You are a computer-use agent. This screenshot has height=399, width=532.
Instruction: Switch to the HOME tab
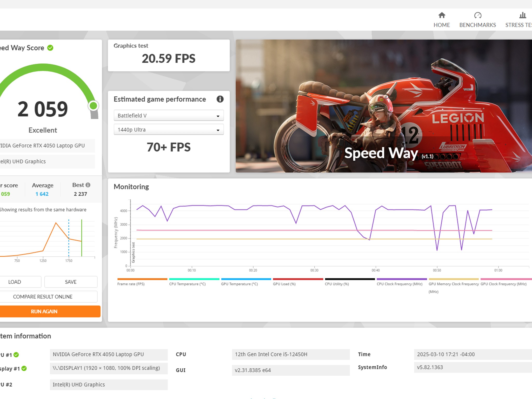(x=442, y=25)
